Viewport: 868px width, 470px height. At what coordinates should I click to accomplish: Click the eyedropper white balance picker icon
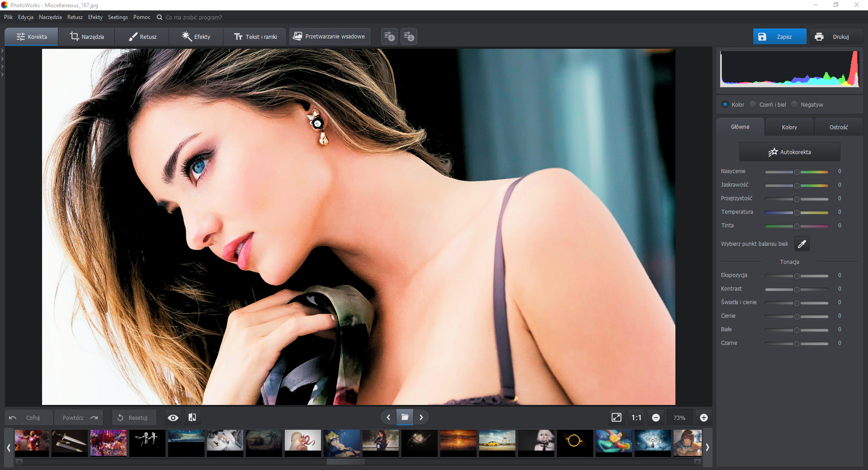point(802,244)
